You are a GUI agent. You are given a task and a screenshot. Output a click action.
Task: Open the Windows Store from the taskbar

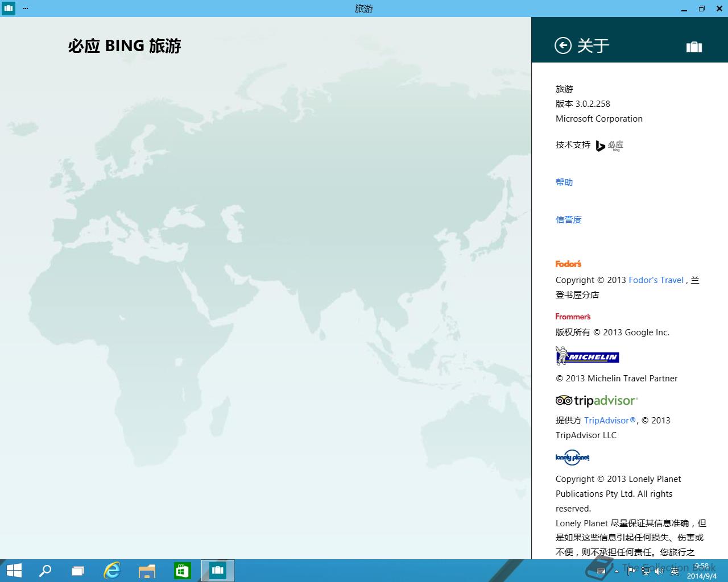pos(182,571)
